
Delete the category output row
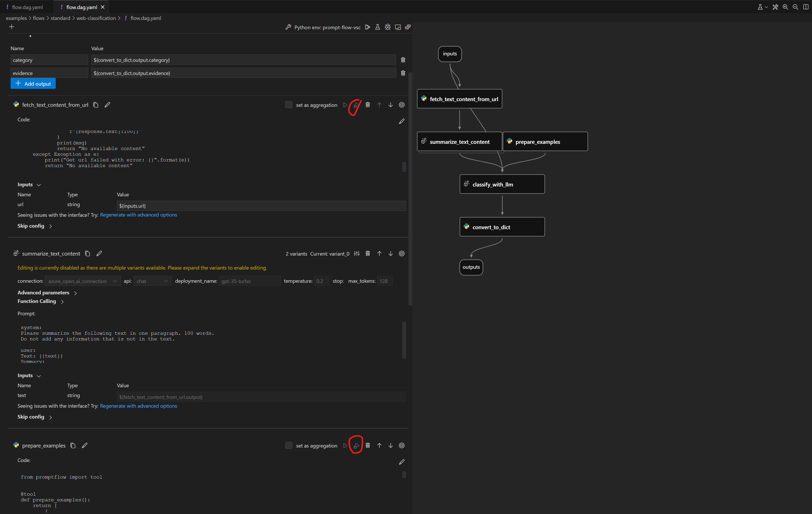(403, 60)
